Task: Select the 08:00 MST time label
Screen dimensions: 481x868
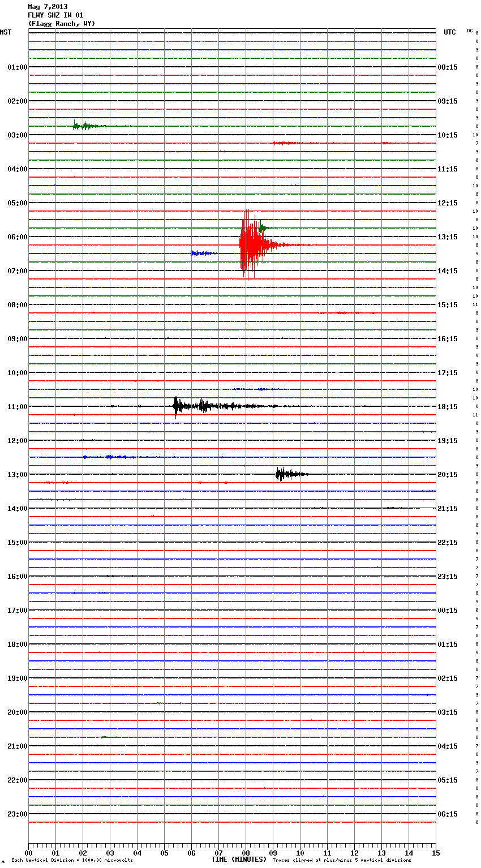Action: [17, 305]
